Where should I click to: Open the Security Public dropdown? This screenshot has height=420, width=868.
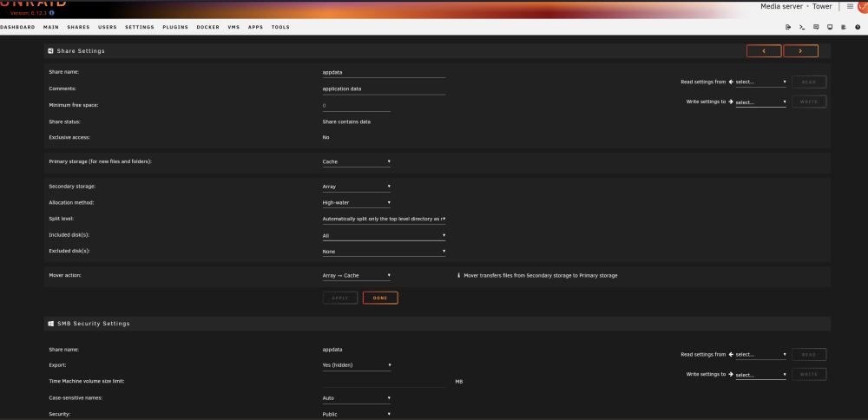[x=357, y=414]
